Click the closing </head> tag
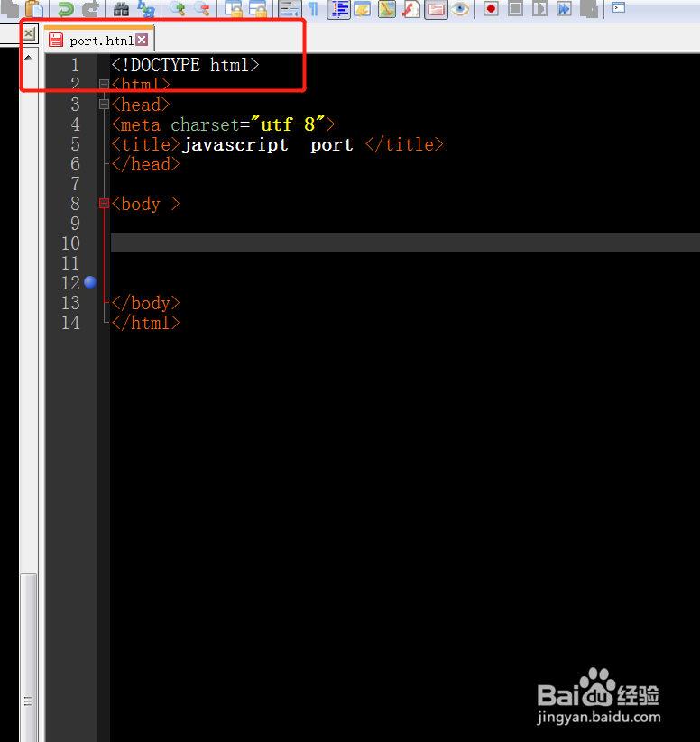The height and width of the screenshot is (742, 700). 146,164
